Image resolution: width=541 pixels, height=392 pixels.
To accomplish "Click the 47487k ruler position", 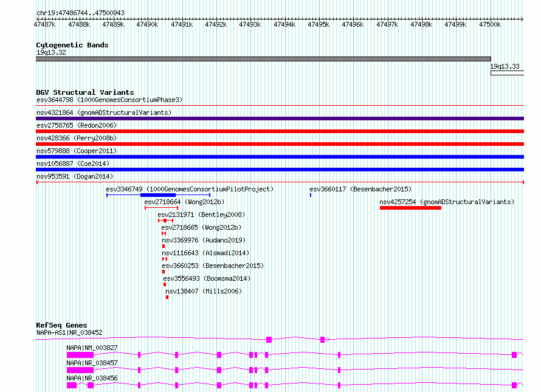I will [x=44, y=24].
